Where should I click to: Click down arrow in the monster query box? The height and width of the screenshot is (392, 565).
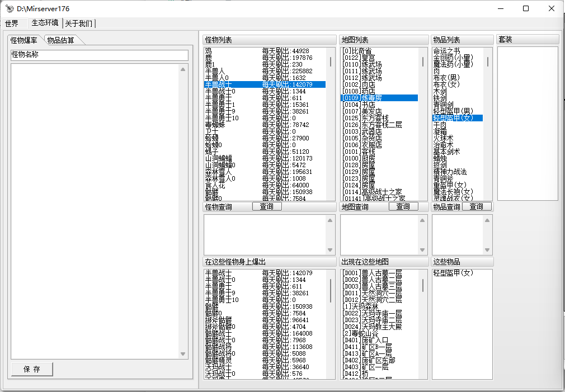(x=330, y=250)
